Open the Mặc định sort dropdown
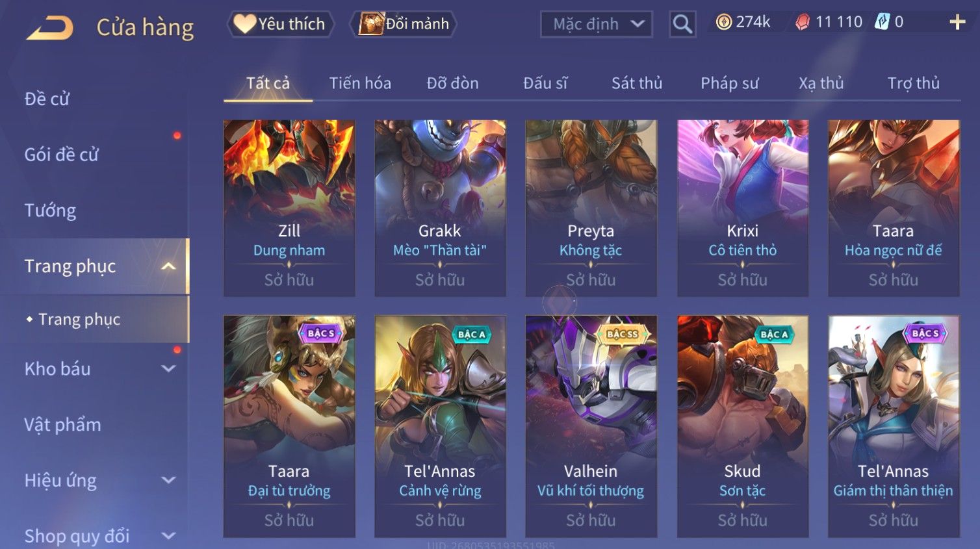Viewport: 980px width, 549px height. coord(596,24)
